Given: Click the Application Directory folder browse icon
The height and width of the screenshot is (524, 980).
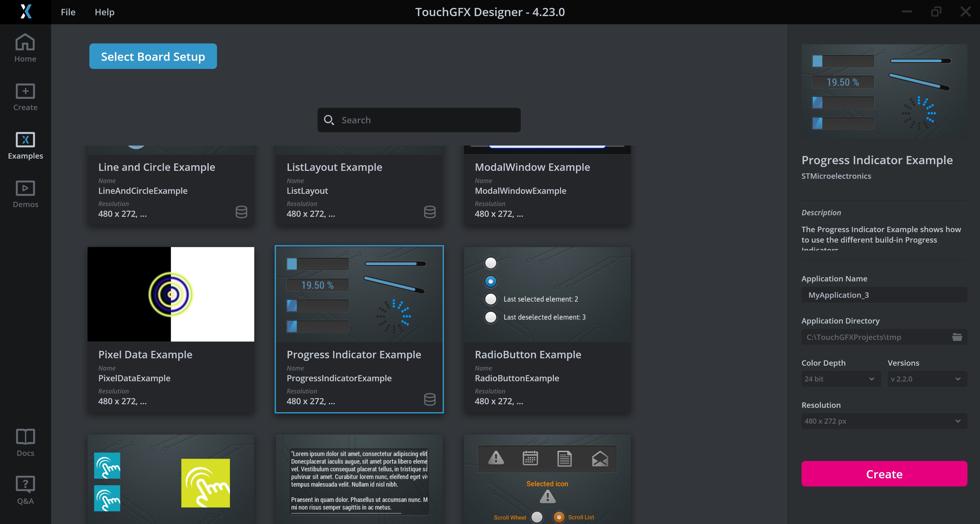Looking at the screenshot, I should [x=957, y=337].
